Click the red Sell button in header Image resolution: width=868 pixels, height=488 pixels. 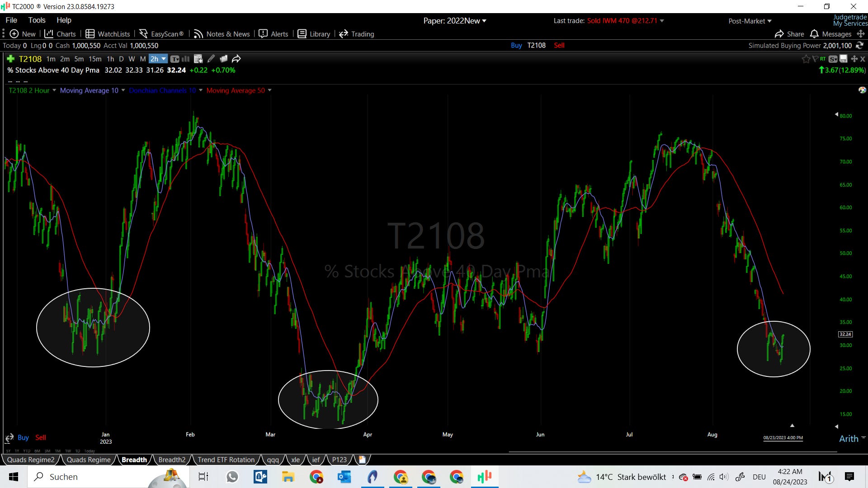(559, 45)
